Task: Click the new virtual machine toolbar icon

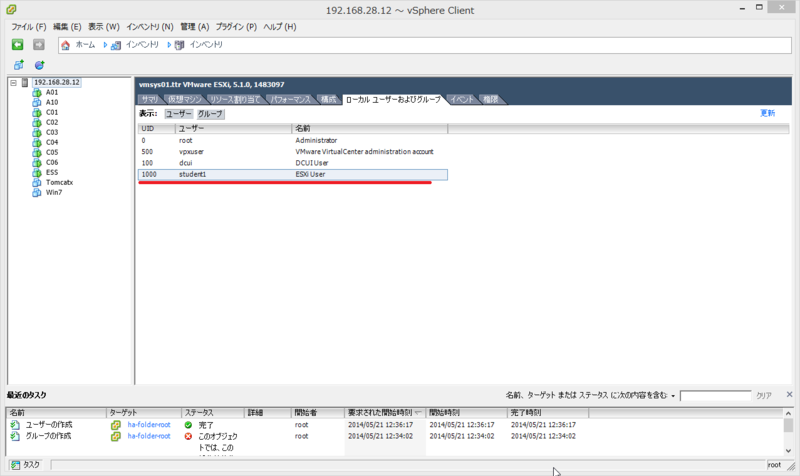Action: coord(19,65)
